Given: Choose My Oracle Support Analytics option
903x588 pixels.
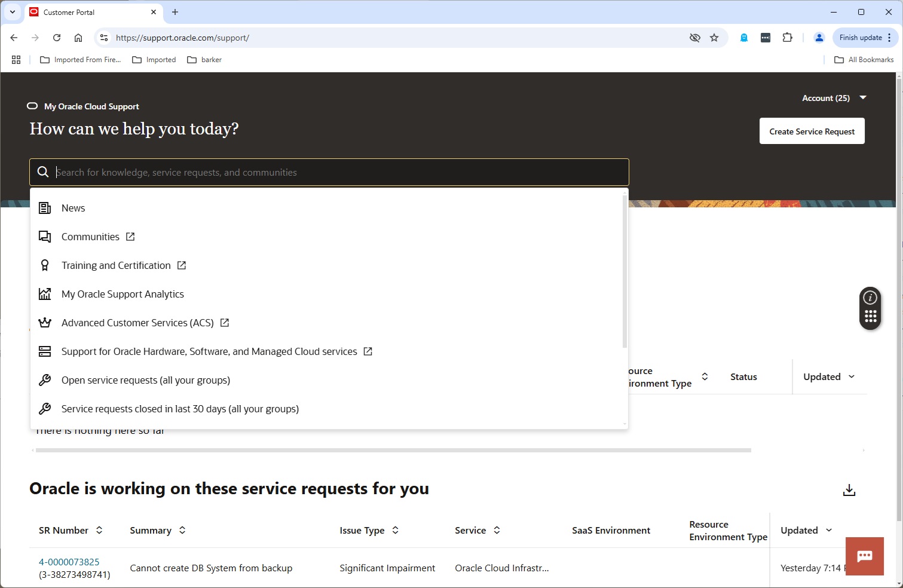Looking at the screenshot, I should tap(123, 294).
